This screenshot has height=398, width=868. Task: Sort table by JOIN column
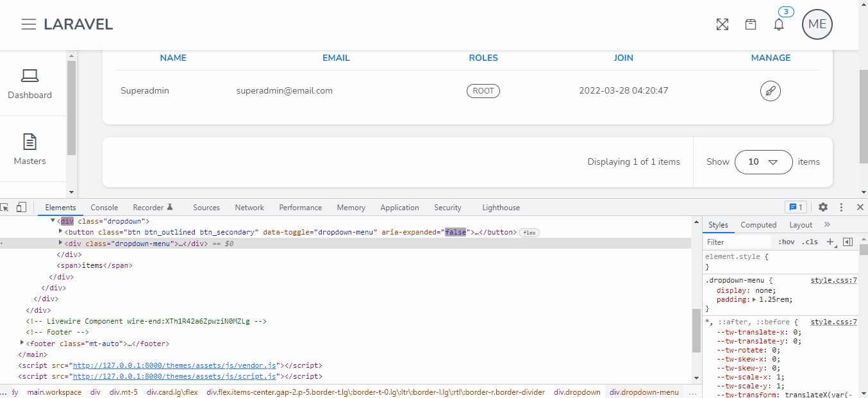[x=623, y=58]
